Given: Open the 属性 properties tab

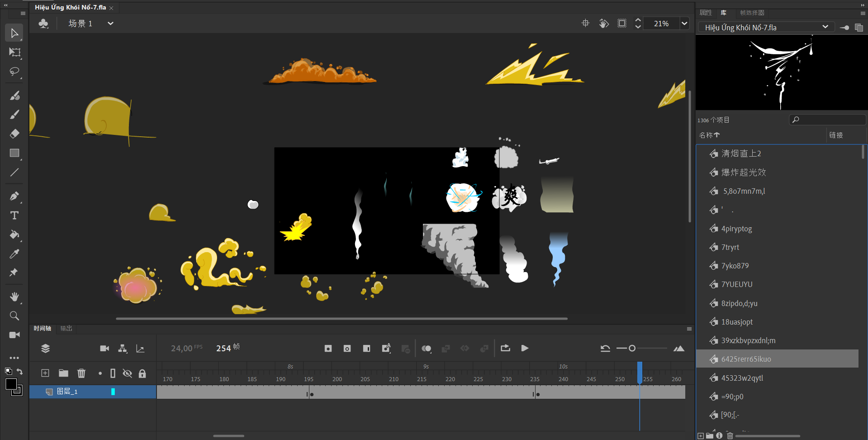Looking at the screenshot, I should pos(706,13).
